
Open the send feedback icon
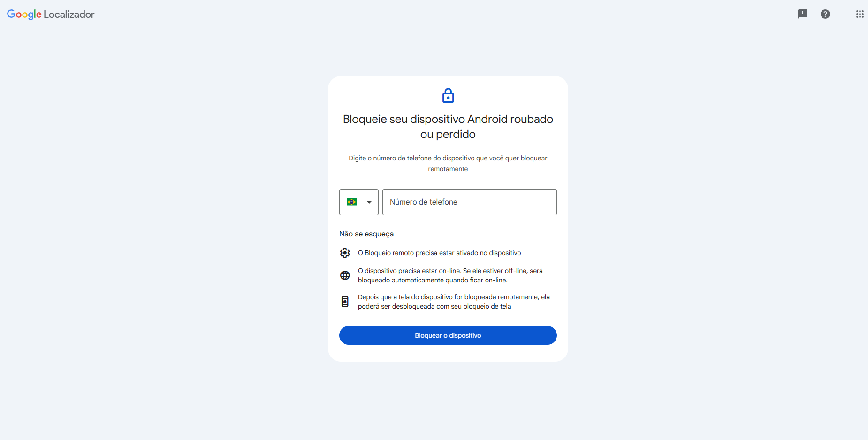(x=803, y=14)
